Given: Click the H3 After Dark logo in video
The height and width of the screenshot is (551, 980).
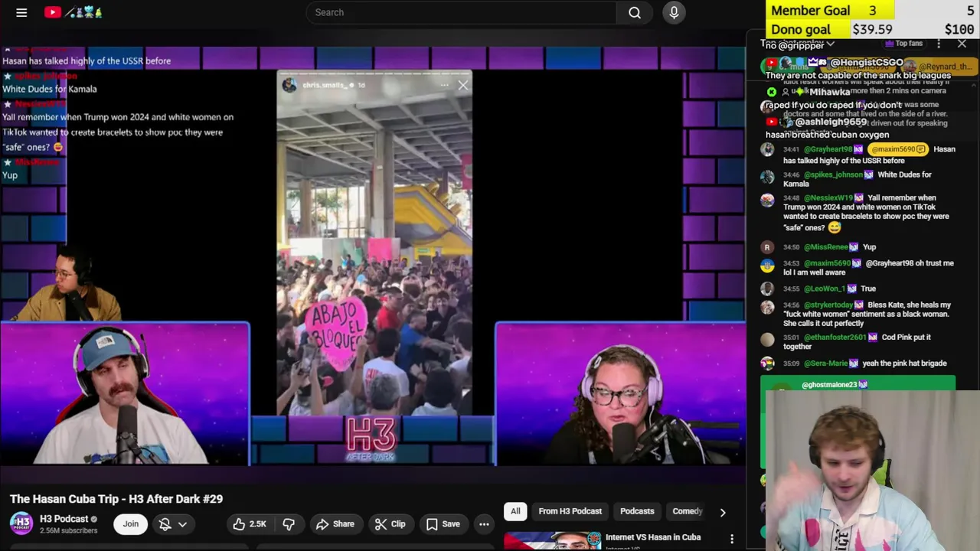Looking at the screenshot, I should [x=371, y=439].
